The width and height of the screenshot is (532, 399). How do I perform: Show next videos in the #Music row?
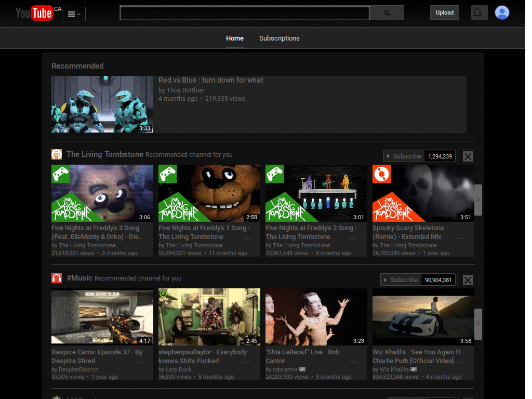click(x=478, y=324)
